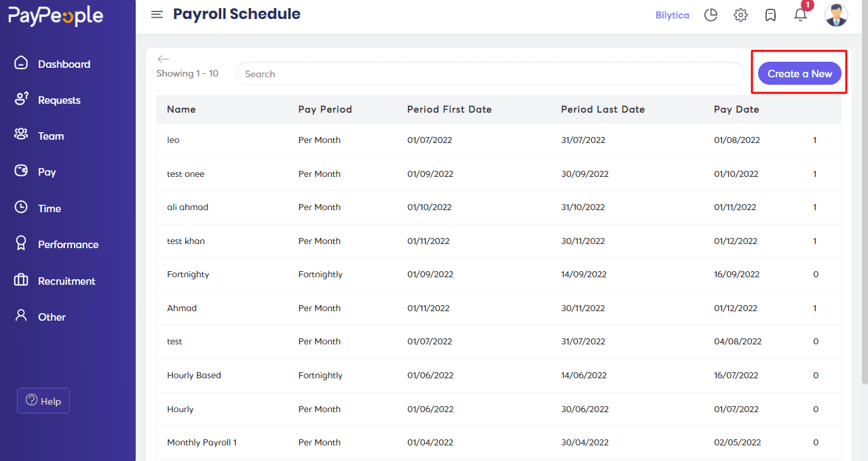
Task: Open the payroll schedule named leo
Action: point(173,140)
